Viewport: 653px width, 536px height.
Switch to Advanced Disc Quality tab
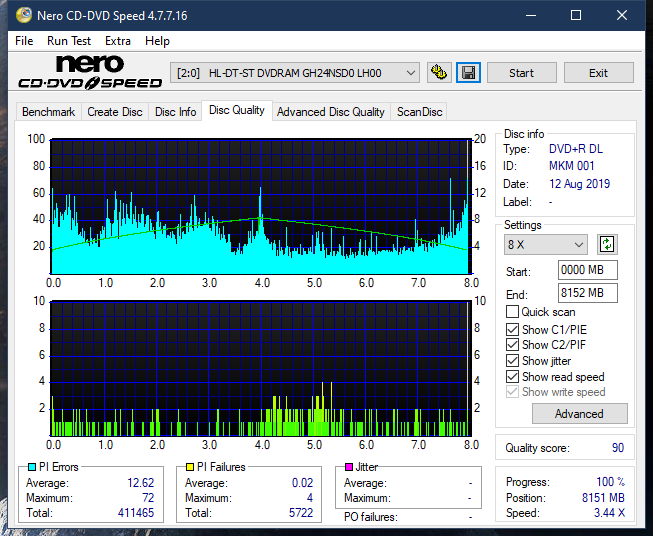(x=331, y=112)
